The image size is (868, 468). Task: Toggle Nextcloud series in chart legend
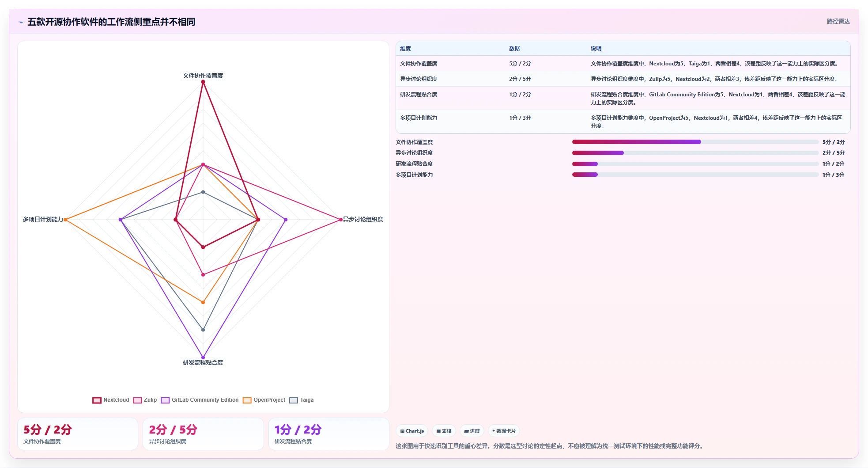111,400
